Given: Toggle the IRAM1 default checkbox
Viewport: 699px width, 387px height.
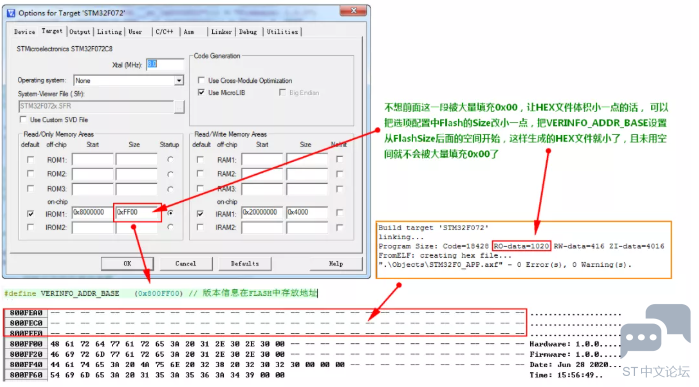Looking at the screenshot, I should (x=200, y=214).
